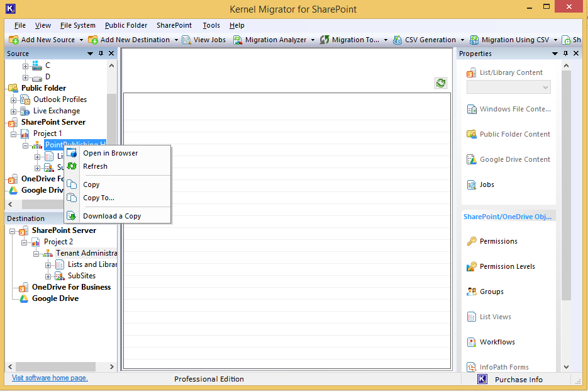Toggle the Properties panel pushpin

(565, 54)
